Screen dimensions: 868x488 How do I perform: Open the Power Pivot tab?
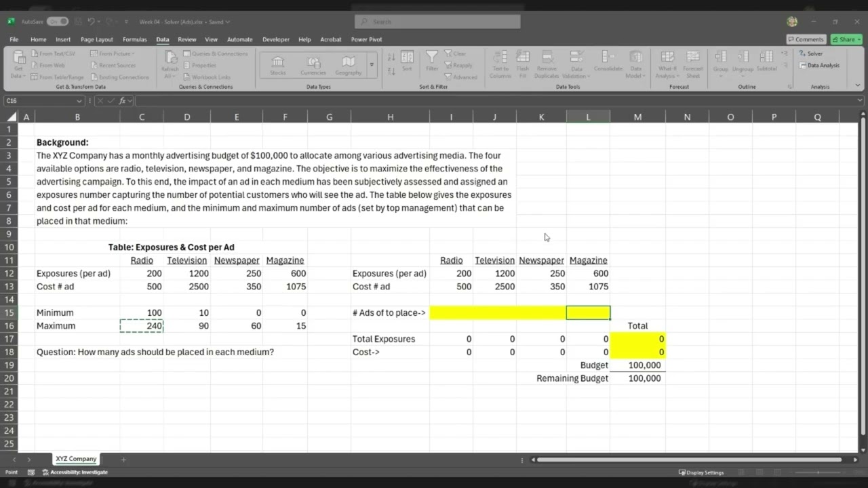pos(366,39)
